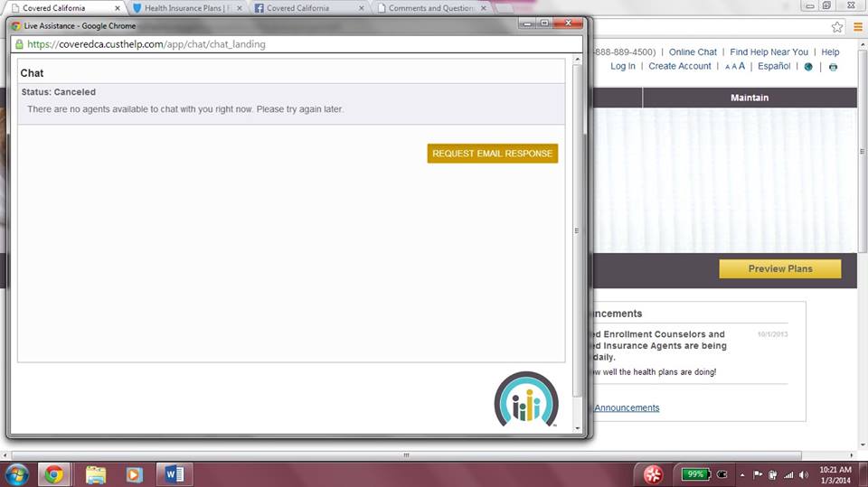Image resolution: width=868 pixels, height=487 pixels.
Task: Close the Health Insurance Plans tab
Action: pos(239,8)
